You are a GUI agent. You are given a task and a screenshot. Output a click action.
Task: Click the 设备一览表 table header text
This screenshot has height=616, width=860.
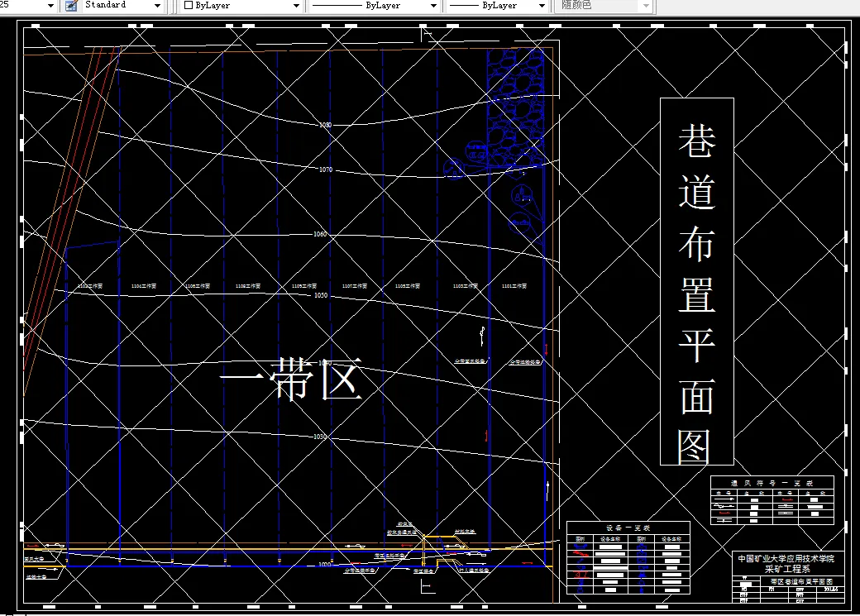(627, 527)
